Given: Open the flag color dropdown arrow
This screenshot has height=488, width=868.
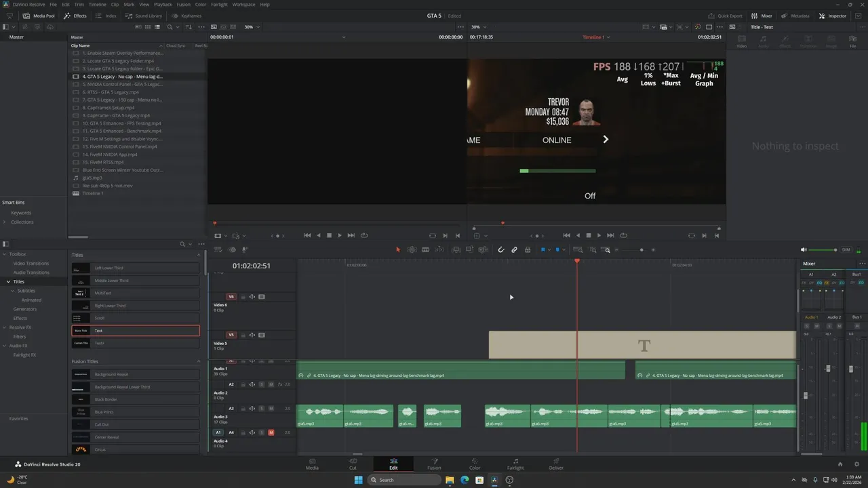Looking at the screenshot, I should pyautogui.click(x=549, y=249).
